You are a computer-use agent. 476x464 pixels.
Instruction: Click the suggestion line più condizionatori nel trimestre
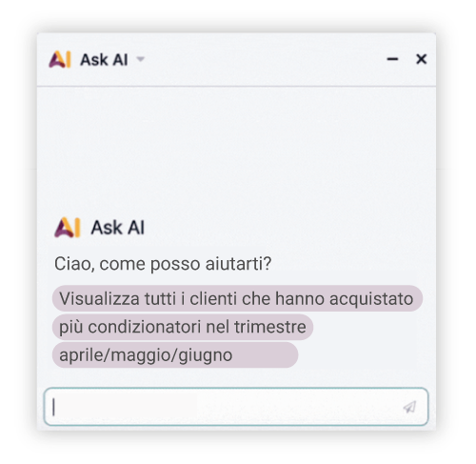pyautogui.click(x=183, y=327)
